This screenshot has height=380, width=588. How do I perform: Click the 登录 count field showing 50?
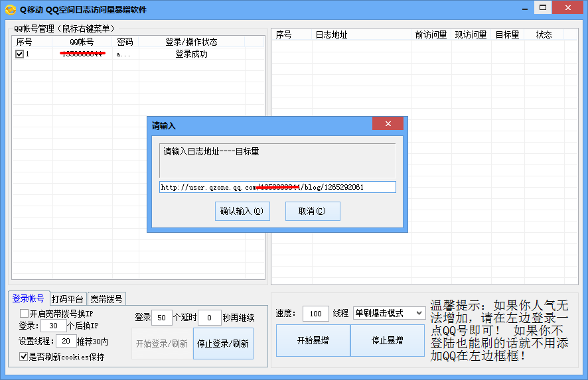point(162,318)
